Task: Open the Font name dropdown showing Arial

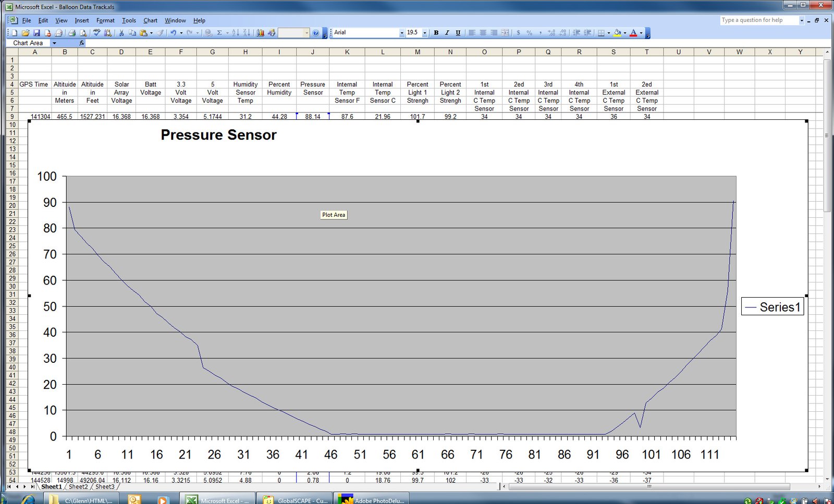Action: tap(402, 32)
